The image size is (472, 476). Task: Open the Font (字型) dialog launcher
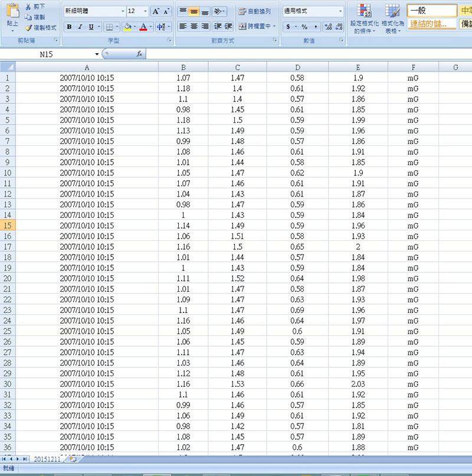[169, 40]
